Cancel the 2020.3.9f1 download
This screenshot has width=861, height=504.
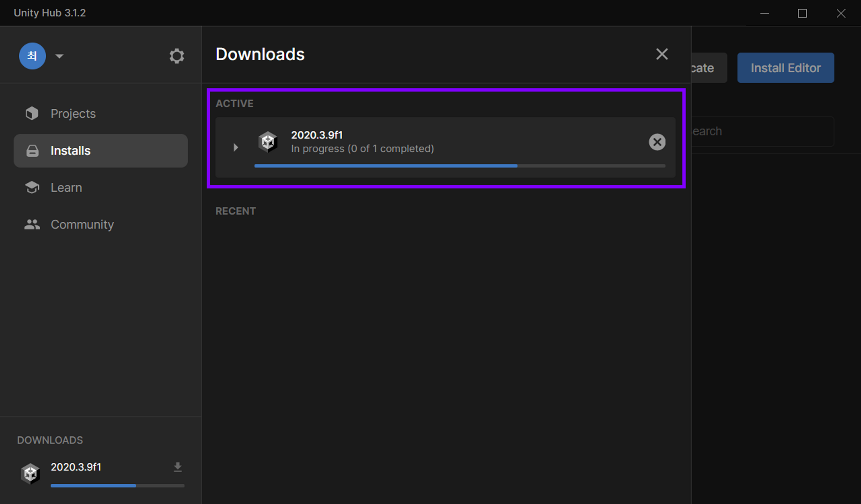pyautogui.click(x=657, y=142)
